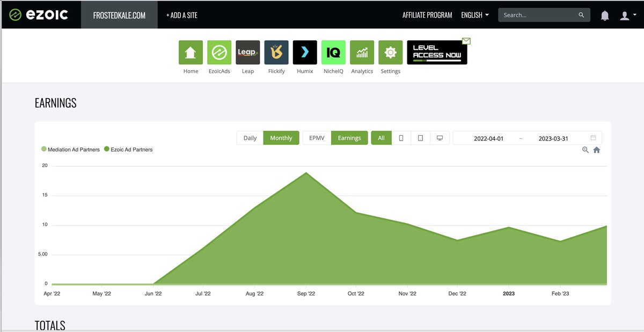
Task: Click the Settings label text
Action: click(x=390, y=71)
